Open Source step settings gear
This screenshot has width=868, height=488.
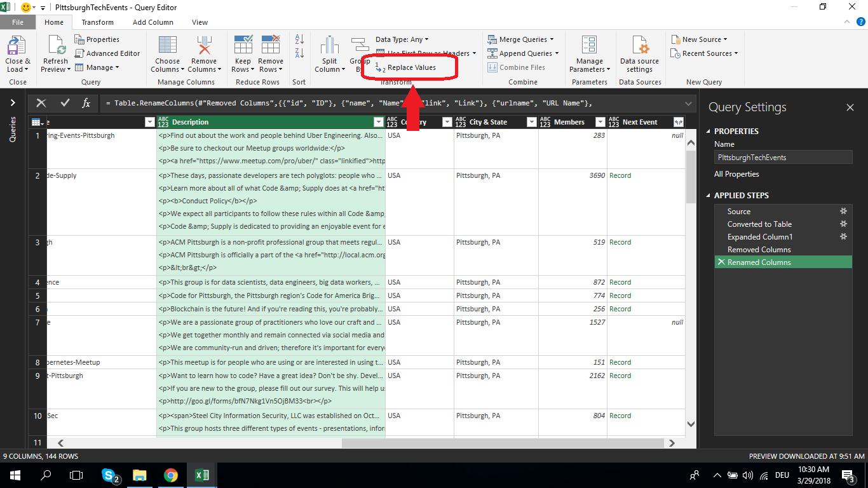point(843,212)
